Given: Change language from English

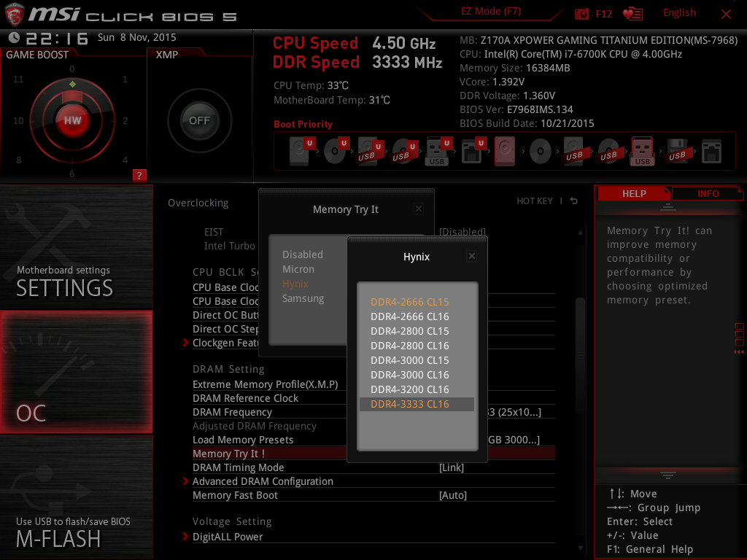Looking at the screenshot, I should tap(679, 13).
